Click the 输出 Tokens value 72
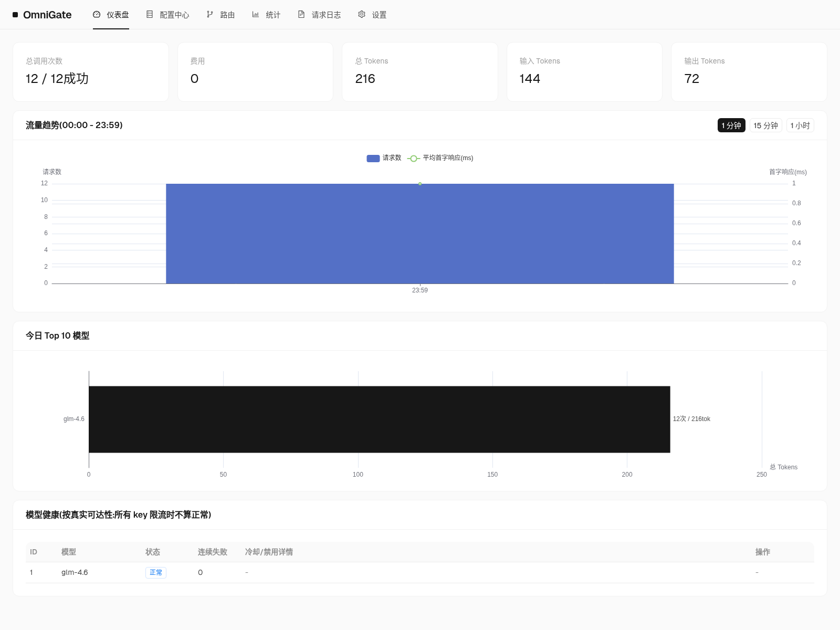This screenshot has width=840, height=630. pyautogui.click(x=692, y=79)
